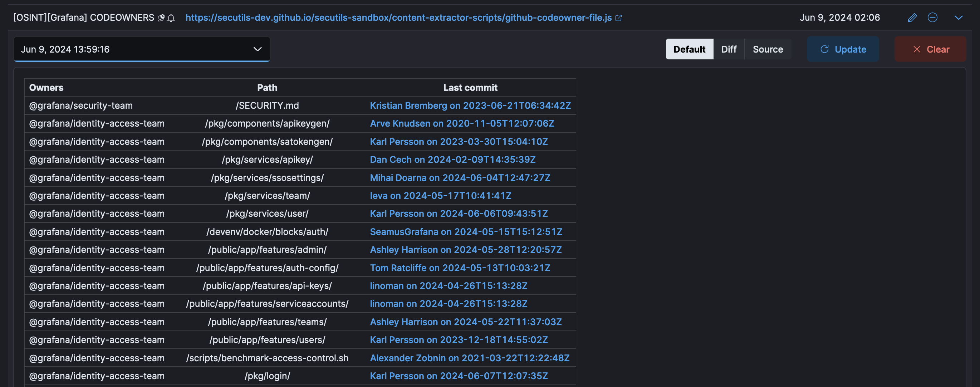Click the edit pencil icon

point(912,18)
